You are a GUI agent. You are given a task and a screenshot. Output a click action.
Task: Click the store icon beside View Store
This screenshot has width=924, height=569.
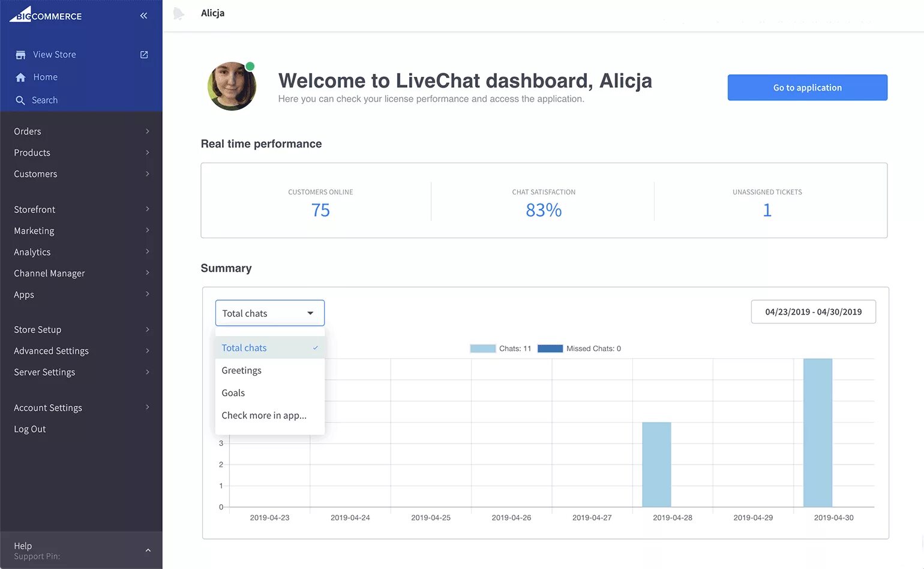[x=20, y=55]
